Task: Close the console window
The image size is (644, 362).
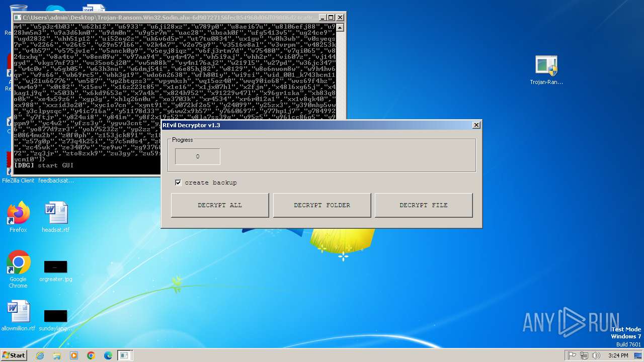Action: click(340, 17)
